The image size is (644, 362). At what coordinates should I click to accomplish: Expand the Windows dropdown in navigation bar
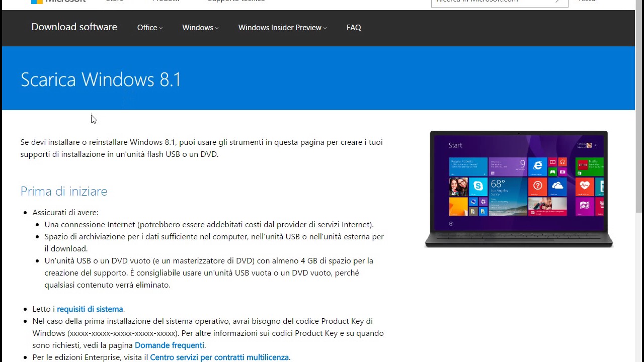pos(200,28)
